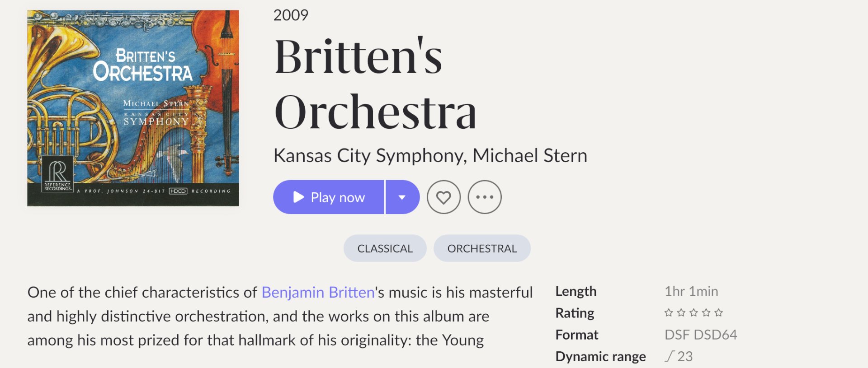This screenshot has width=868, height=368.
Task: Open the Benjamin Britten link
Action: coord(318,292)
